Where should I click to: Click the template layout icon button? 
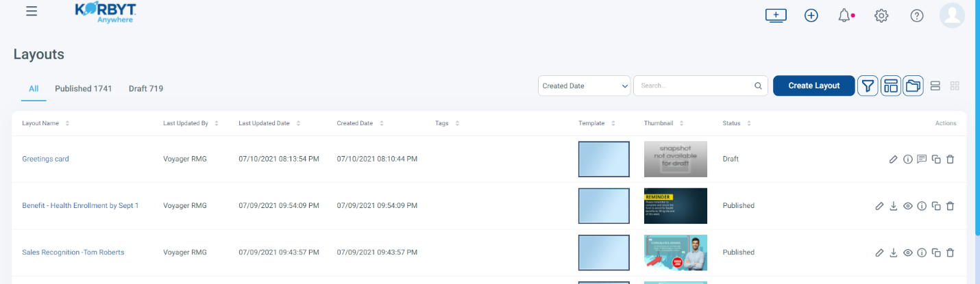coord(890,86)
